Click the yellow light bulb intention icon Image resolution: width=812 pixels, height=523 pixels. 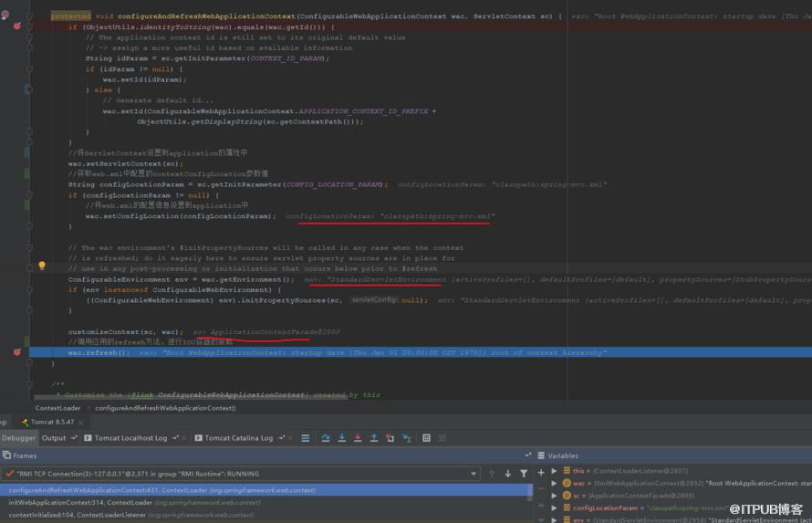coord(42,266)
